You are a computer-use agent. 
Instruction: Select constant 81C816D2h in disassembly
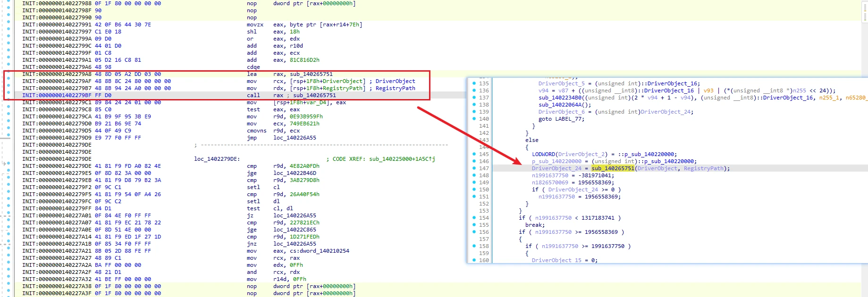[x=304, y=60]
